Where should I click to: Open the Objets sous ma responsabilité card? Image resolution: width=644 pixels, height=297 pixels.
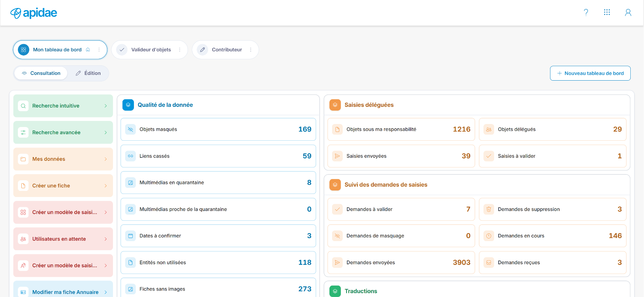[x=401, y=129]
